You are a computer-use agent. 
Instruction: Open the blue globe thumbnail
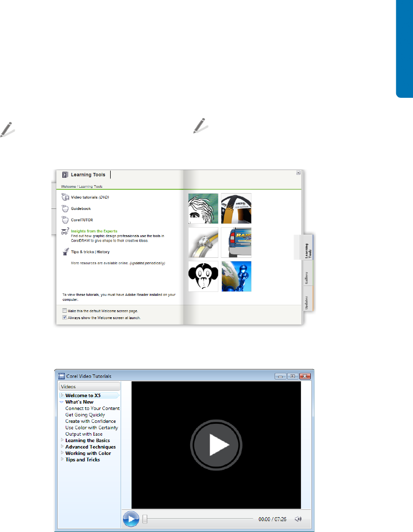pos(236,277)
